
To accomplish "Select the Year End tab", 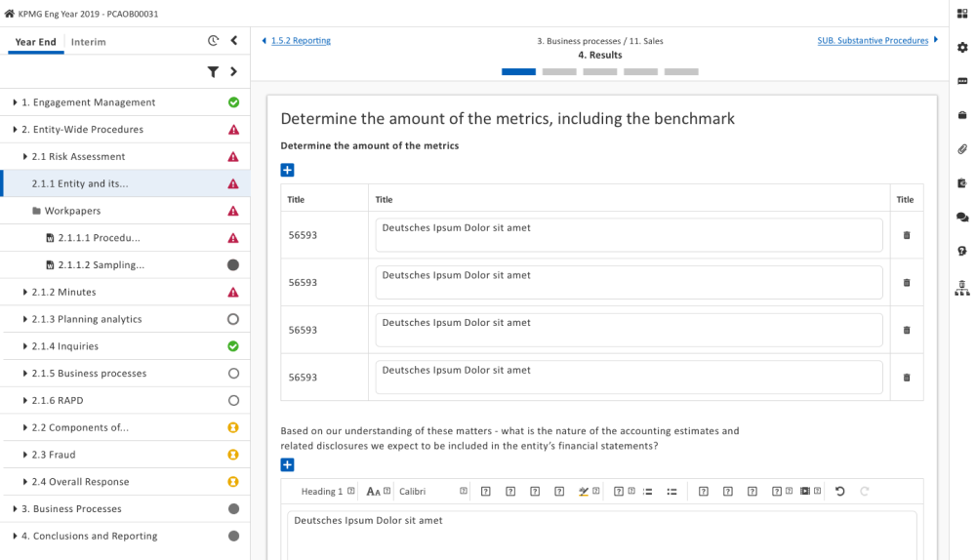I will pyautogui.click(x=35, y=42).
